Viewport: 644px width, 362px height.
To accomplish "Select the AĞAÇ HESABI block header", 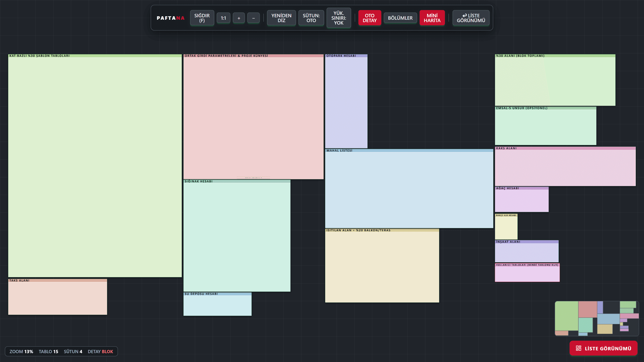I will click(x=522, y=188).
